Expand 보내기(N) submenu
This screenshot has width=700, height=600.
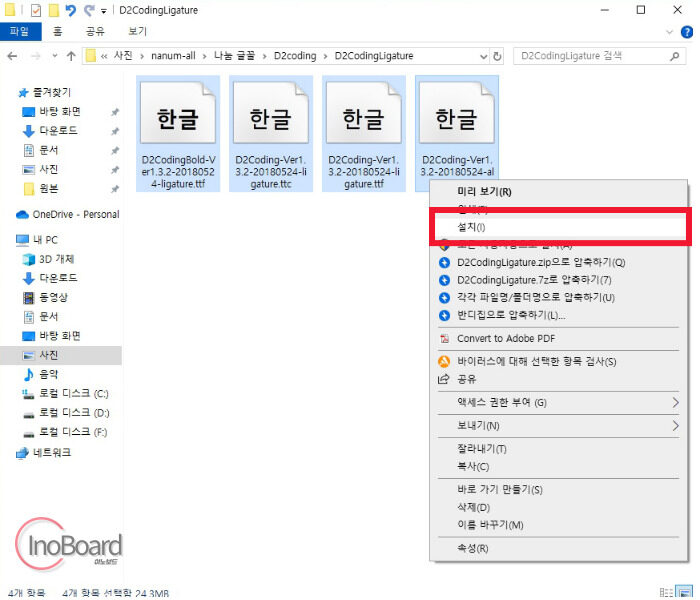point(558,425)
